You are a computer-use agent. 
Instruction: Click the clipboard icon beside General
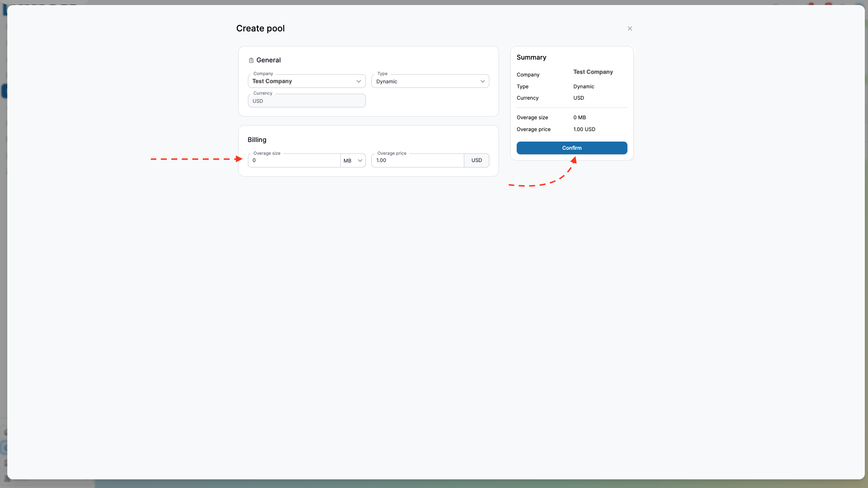tap(251, 60)
